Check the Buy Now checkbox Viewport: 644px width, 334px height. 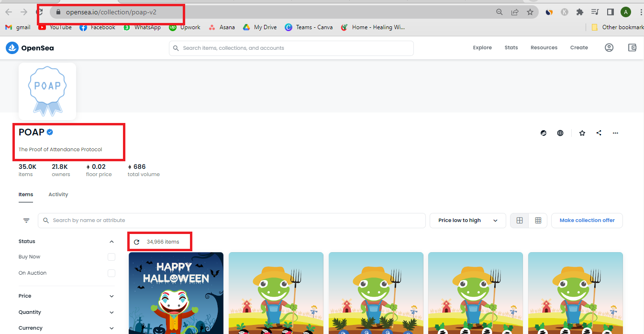coord(111,257)
